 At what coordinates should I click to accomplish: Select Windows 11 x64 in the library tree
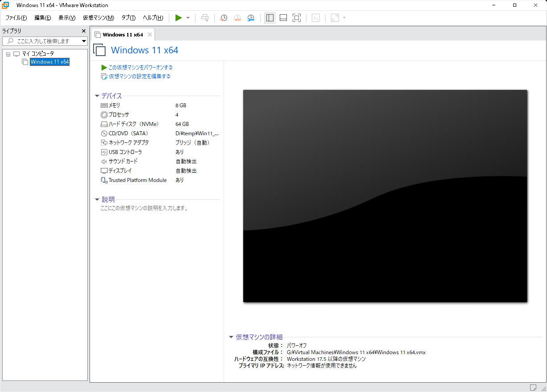(49, 62)
